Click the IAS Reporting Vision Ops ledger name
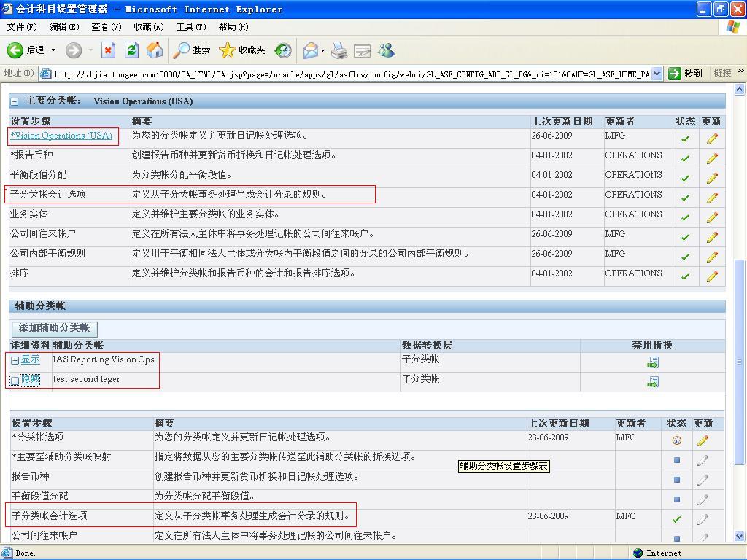Image resolution: width=747 pixels, height=560 pixels. point(104,359)
